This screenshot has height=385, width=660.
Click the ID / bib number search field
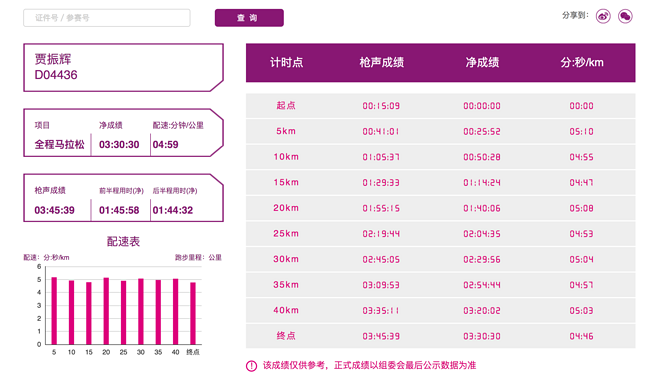106,18
